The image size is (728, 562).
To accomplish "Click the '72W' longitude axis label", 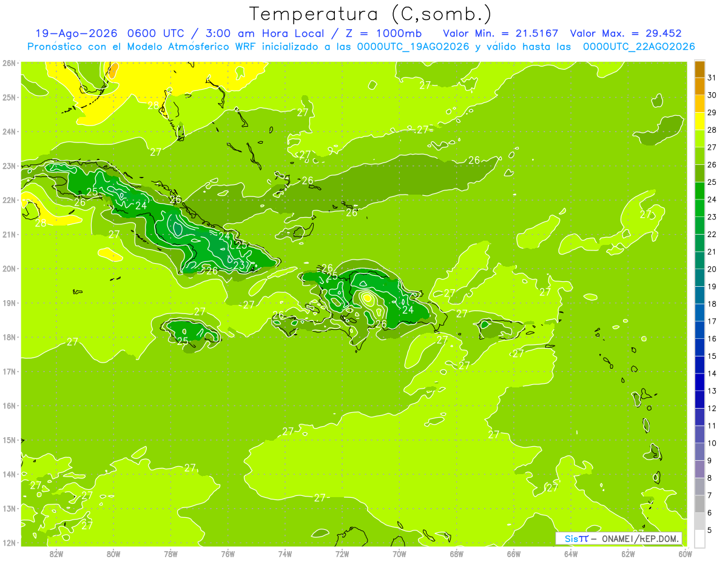I will click(342, 554).
